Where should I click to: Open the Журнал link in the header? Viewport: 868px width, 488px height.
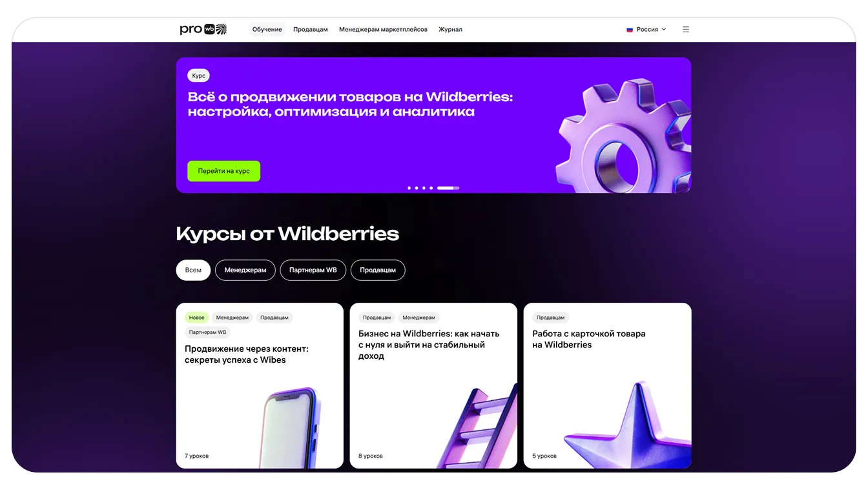pyautogui.click(x=450, y=30)
